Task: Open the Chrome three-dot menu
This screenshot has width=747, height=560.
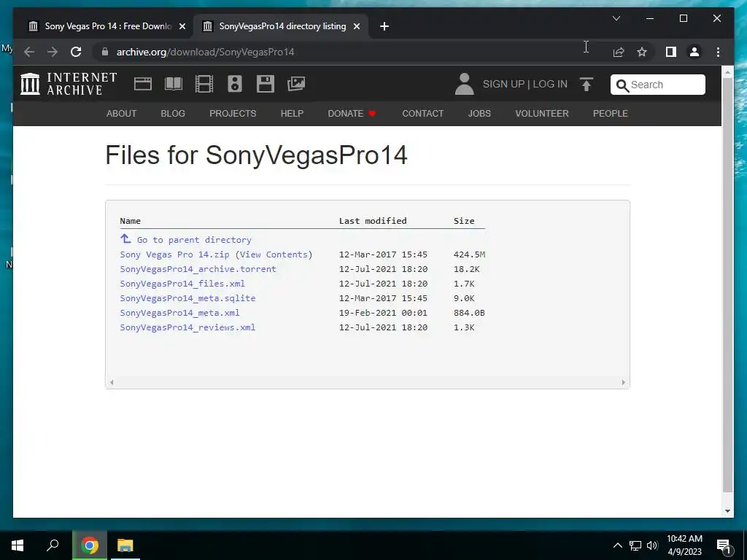Action: [x=718, y=52]
